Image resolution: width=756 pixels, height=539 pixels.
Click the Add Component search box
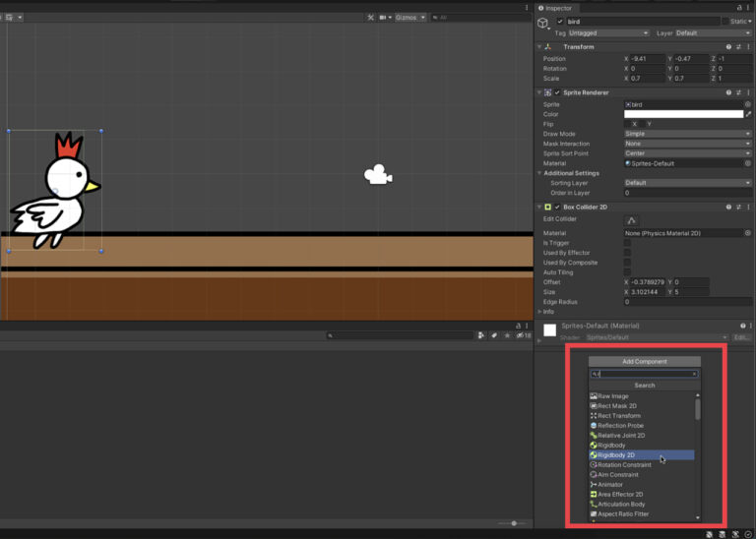click(x=644, y=374)
